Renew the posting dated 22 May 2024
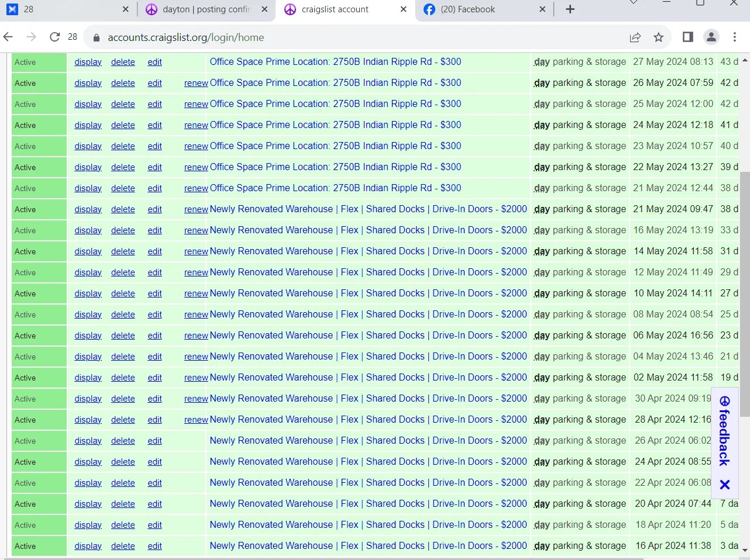Image resolution: width=750 pixels, height=560 pixels. (x=196, y=167)
